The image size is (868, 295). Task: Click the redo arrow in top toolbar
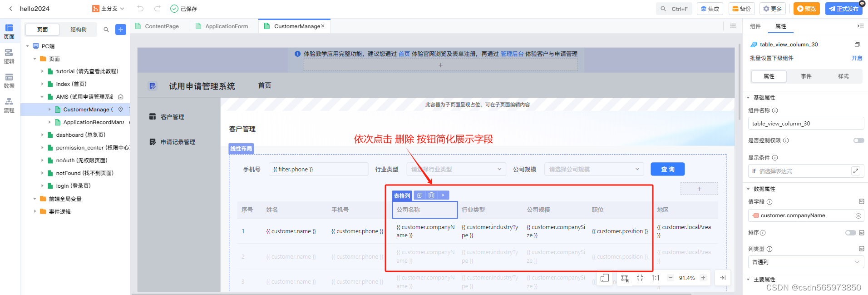pyautogui.click(x=158, y=9)
